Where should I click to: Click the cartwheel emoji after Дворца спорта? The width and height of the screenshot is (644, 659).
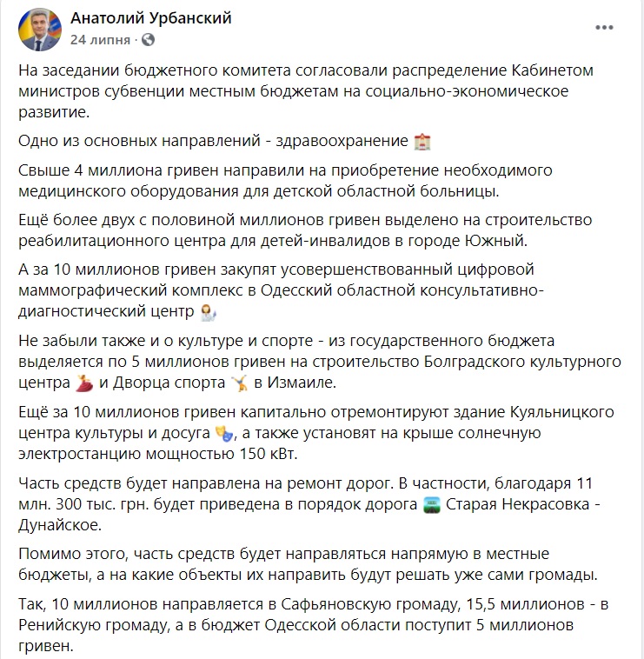(x=240, y=383)
